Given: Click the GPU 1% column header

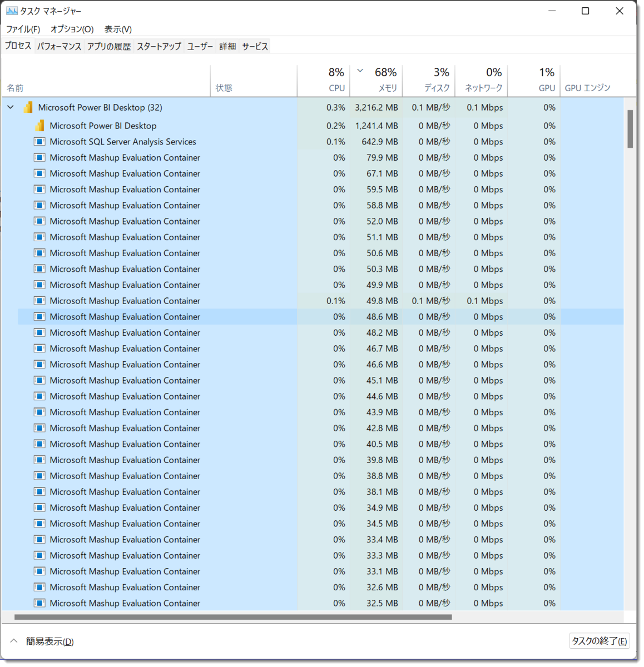Looking at the screenshot, I should tap(534, 81).
